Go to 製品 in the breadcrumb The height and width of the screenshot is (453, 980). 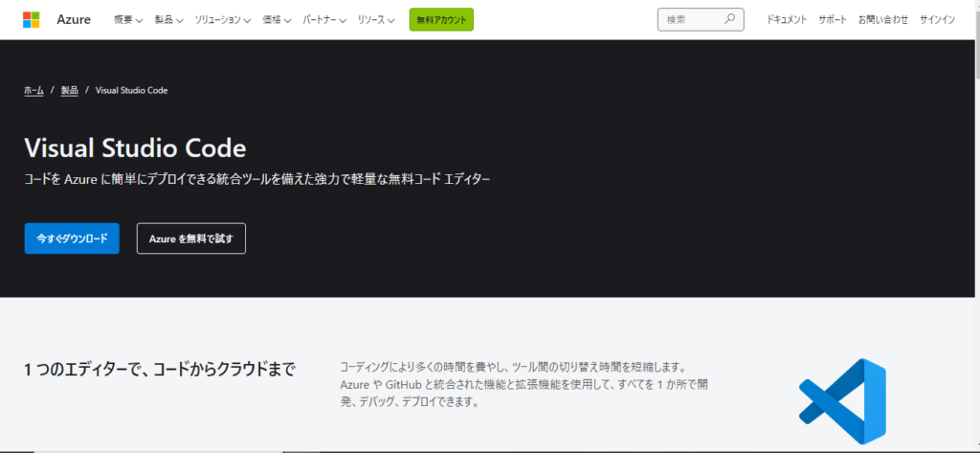pos(69,90)
